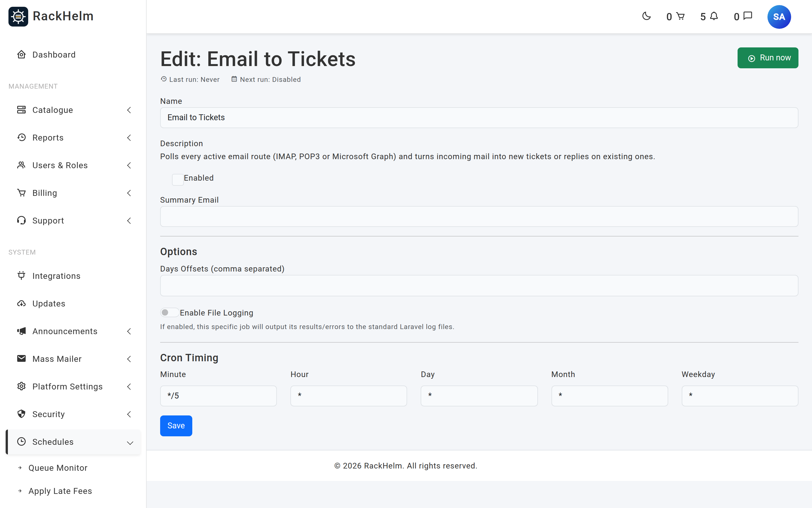This screenshot has width=812, height=508.
Task: Click the Save button
Action: (176, 426)
